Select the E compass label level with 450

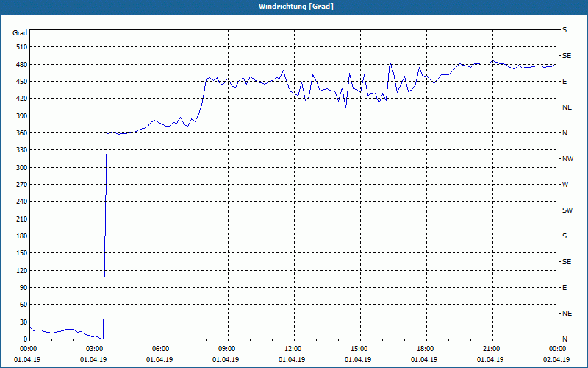click(564, 82)
